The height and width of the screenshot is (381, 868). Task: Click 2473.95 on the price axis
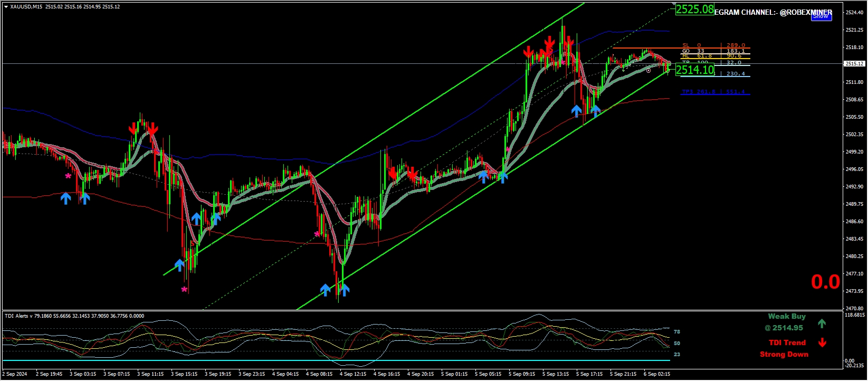click(x=854, y=291)
